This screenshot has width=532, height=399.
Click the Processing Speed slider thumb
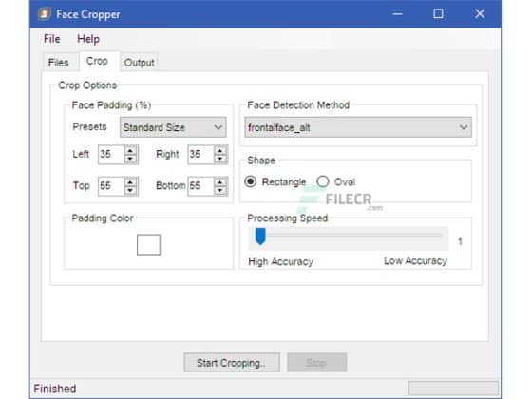[260, 237]
